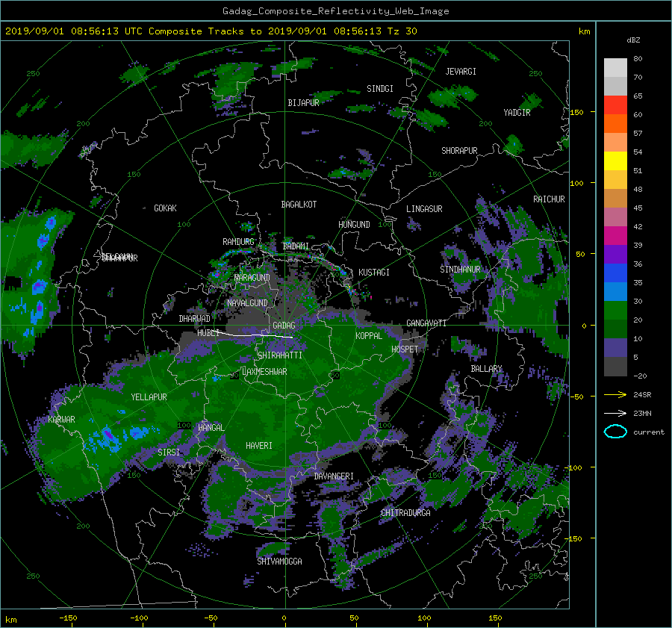This screenshot has height=628, width=672.
Task: Click the Gadag_Composite_Reflectivity_Web_Image title
Action: tap(335, 11)
